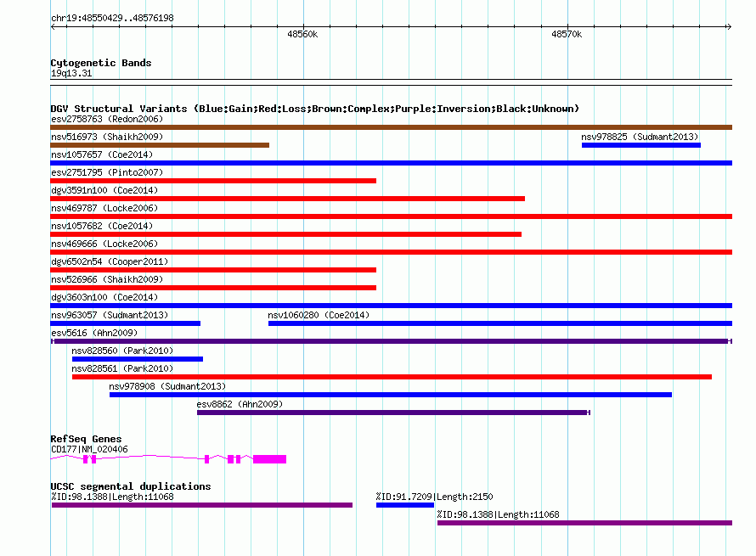This screenshot has width=756, height=556.
Task: Open the esv2751795 (Pinto2007) label
Action: [x=107, y=172]
